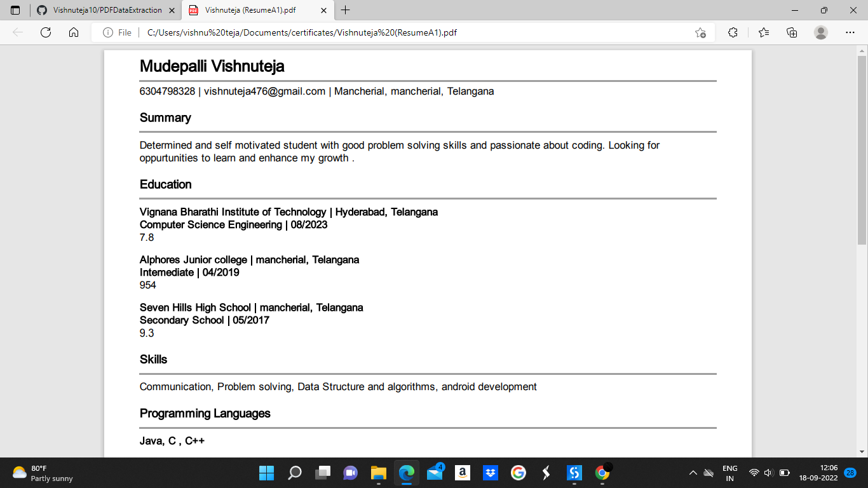The height and width of the screenshot is (488, 868).
Task: Open the Extensions puzzle icon
Action: click(732, 32)
